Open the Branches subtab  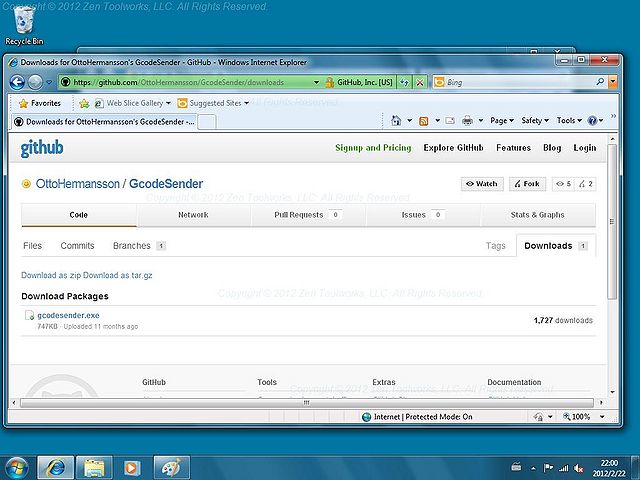click(139, 246)
